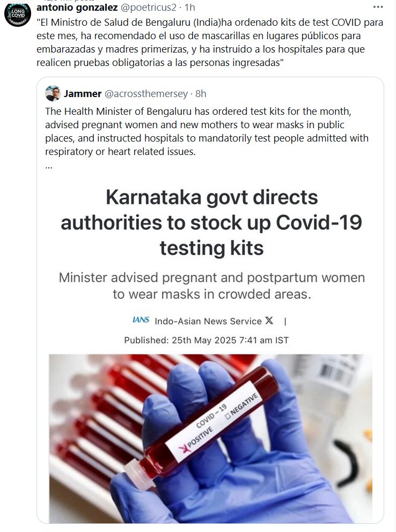Viewport: 396px width, 532px height.
Task: Click the article subheading about masks
Action: coord(212,286)
